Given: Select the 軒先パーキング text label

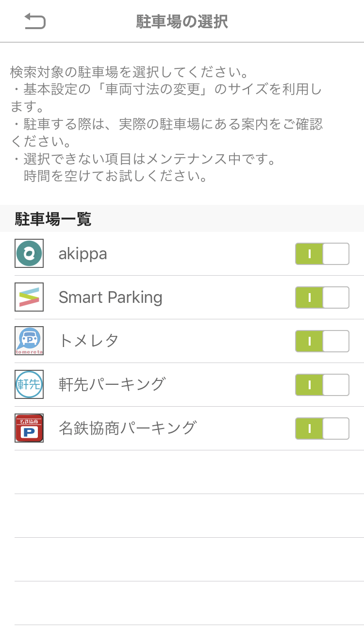Looking at the screenshot, I should pyautogui.click(x=112, y=384).
